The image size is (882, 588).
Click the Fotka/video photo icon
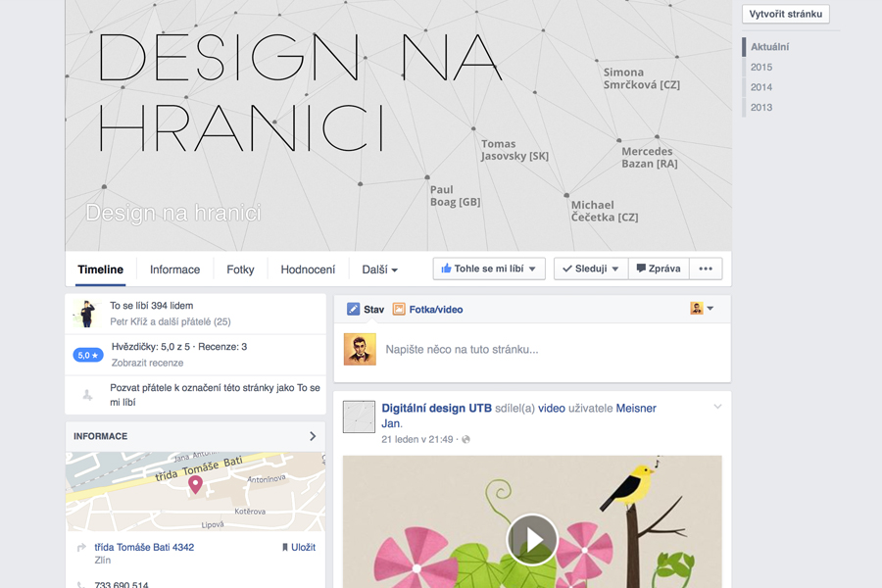click(399, 309)
